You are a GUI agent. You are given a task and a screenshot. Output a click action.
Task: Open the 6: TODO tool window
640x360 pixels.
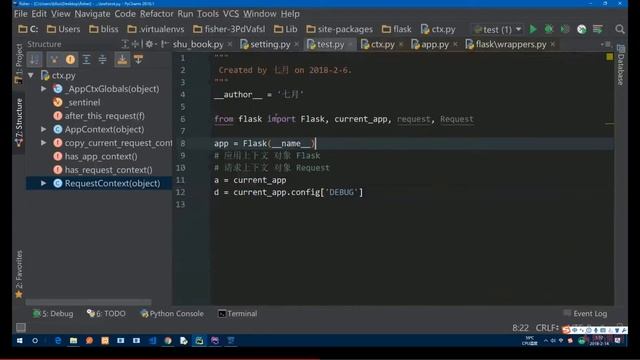[106, 313]
